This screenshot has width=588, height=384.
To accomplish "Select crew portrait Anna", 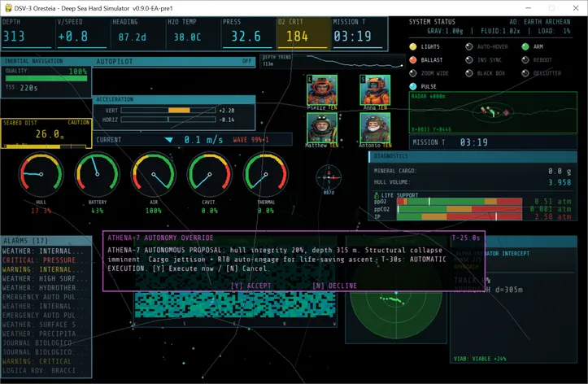I will 375,90.
